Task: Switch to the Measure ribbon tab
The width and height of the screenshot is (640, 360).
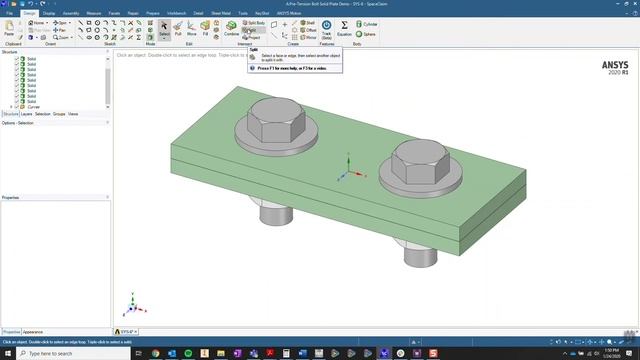Action: coord(93,13)
